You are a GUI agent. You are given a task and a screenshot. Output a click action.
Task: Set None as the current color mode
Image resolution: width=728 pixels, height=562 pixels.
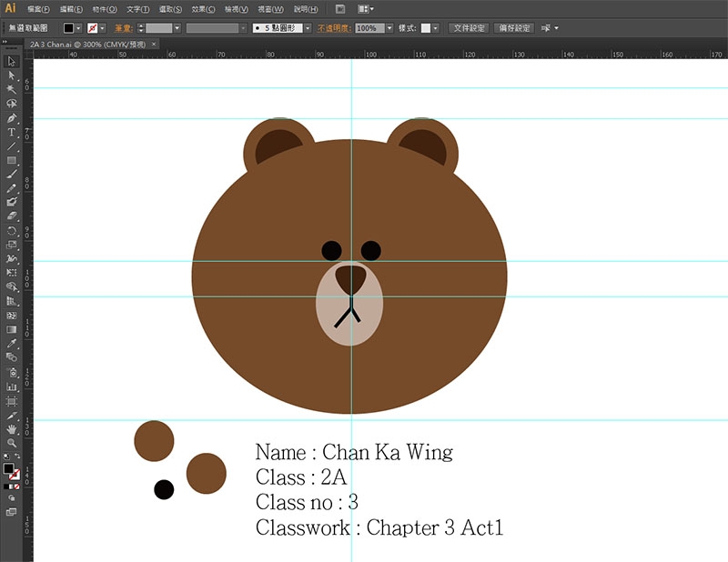pos(17,487)
